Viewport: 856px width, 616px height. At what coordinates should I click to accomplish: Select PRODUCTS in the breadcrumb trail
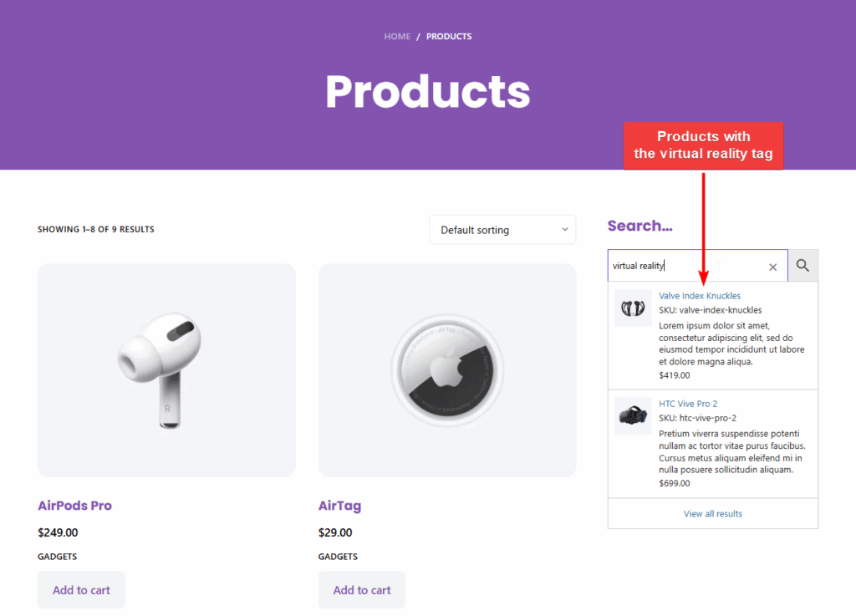448,36
